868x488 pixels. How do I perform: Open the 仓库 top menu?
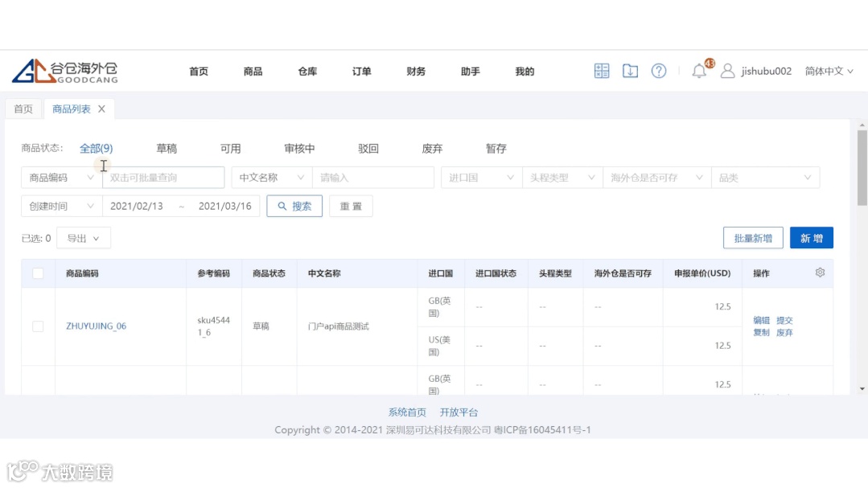click(x=307, y=72)
